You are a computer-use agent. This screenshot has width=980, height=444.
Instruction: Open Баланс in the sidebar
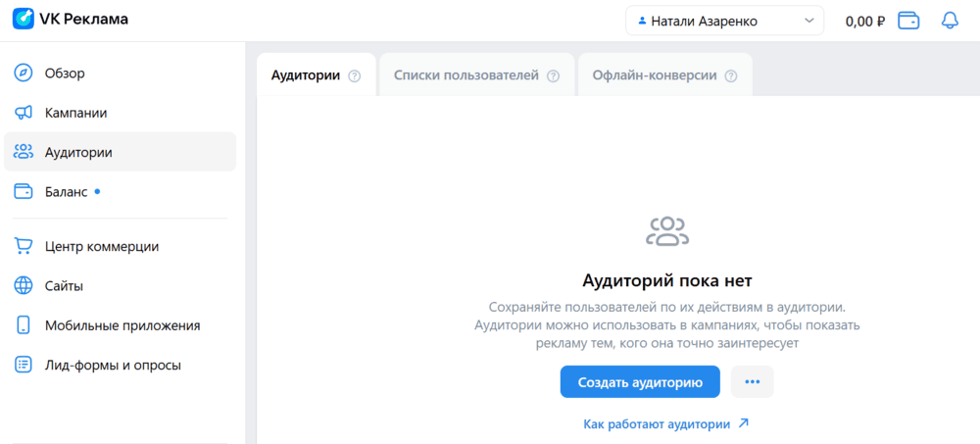[66, 192]
